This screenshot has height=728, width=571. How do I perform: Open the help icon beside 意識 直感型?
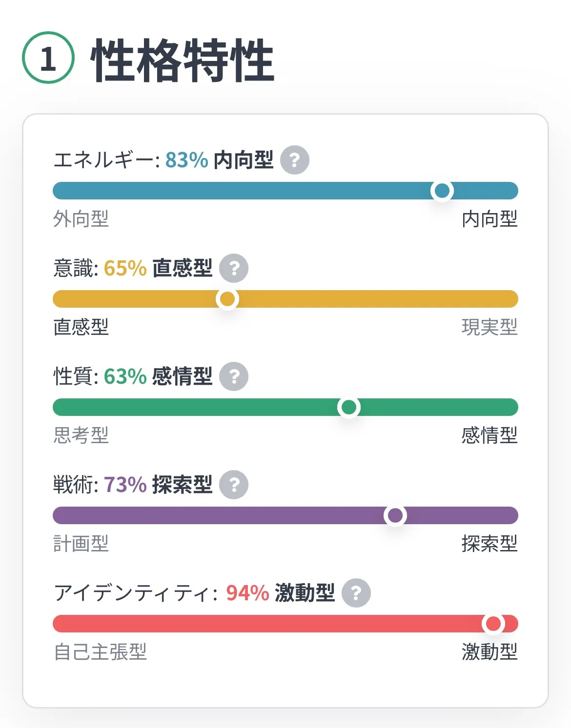click(x=234, y=268)
